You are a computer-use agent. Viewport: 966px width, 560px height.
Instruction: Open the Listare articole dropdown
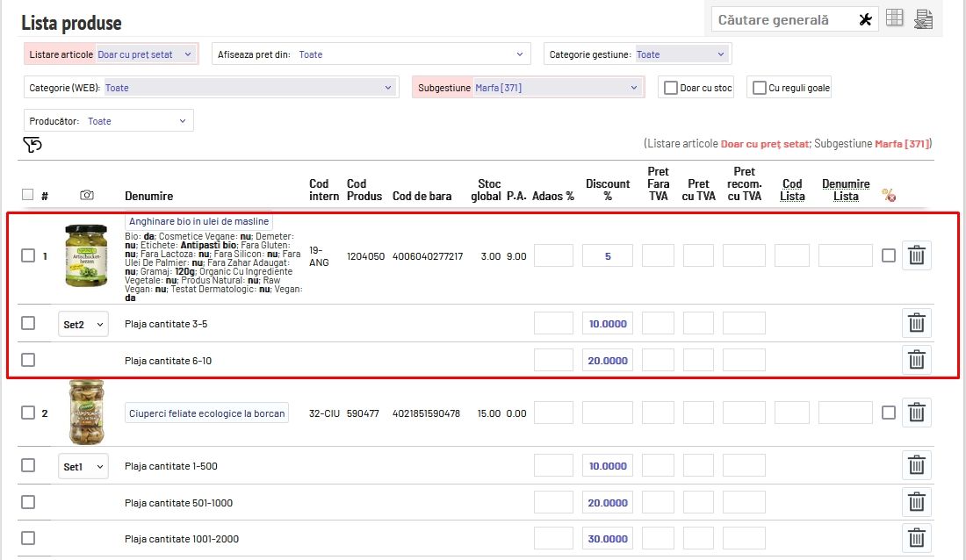coord(145,54)
